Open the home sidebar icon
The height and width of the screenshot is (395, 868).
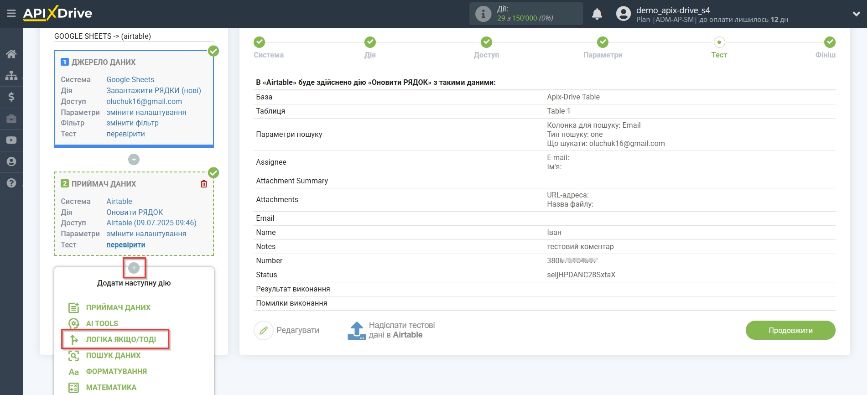[x=11, y=54]
